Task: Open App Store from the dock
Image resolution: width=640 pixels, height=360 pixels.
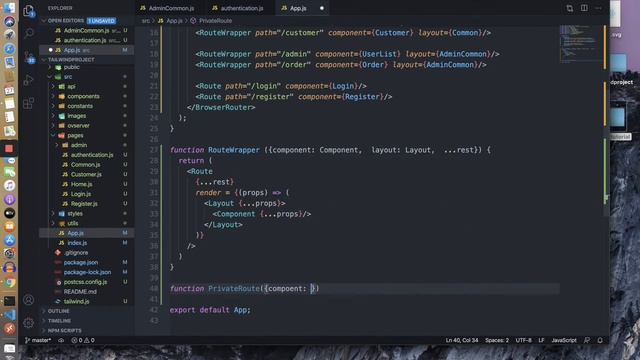Action: pyautogui.click(x=9, y=240)
